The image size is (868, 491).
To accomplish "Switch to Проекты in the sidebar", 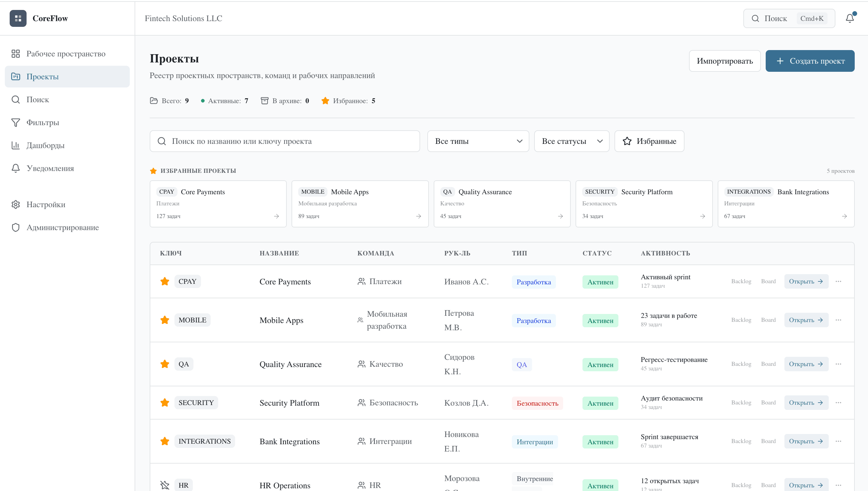I will tap(43, 77).
